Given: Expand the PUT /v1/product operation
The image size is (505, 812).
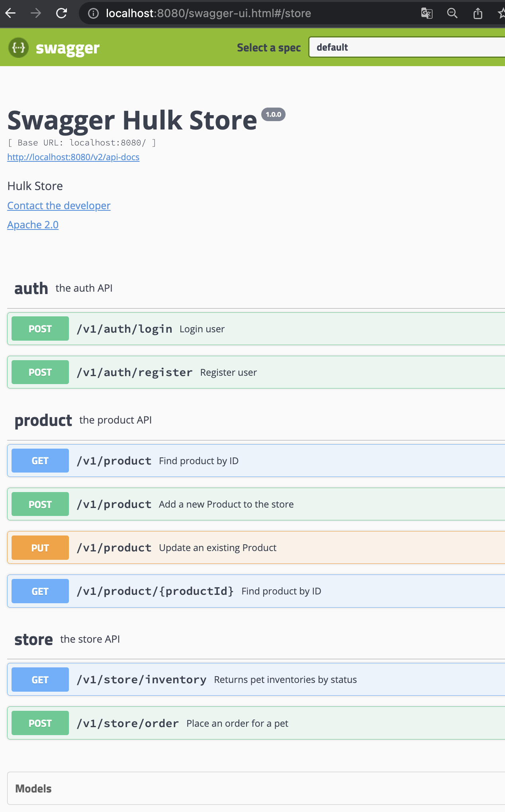Looking at the screenshot, I should (114, 548).
